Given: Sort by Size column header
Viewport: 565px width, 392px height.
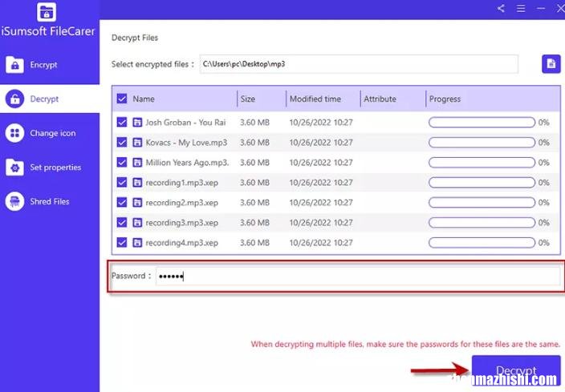Looking at the screenshot, I should [x=247, y=99].
